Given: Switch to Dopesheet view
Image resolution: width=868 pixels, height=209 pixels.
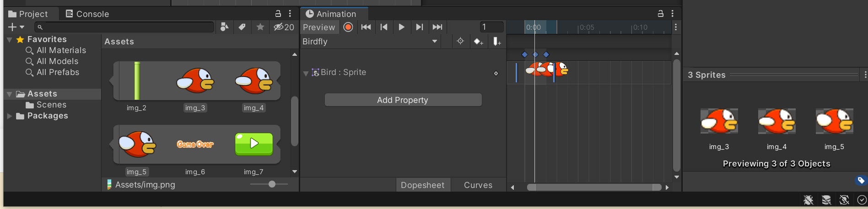Looking at the screenshot, I should [x=422, y=185].
